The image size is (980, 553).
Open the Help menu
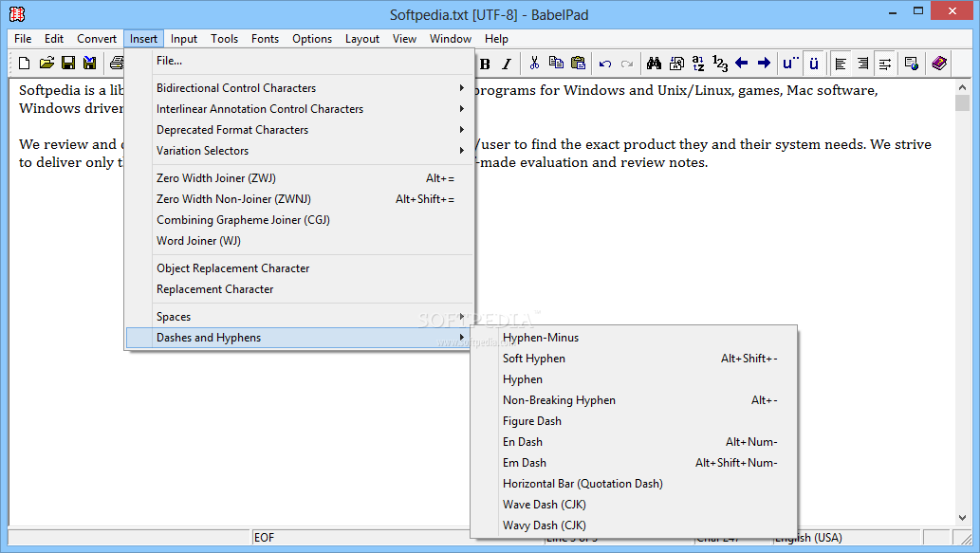(x=496, y=39)
